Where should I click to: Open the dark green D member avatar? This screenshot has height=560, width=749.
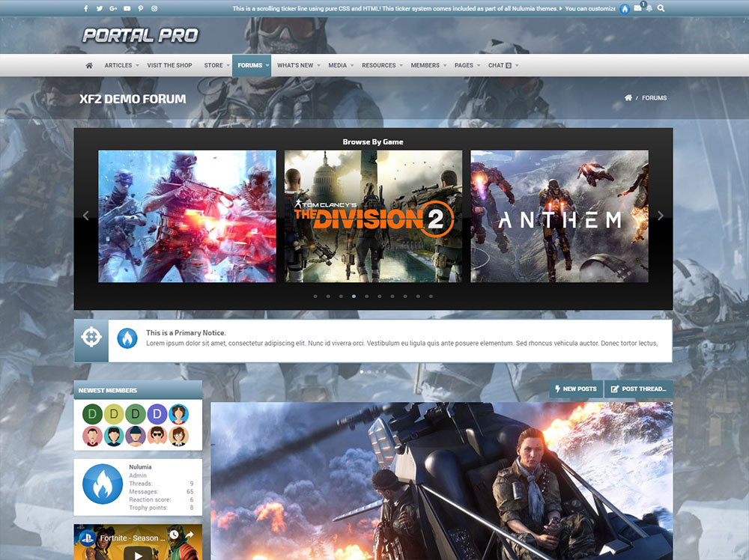(92, 414)
